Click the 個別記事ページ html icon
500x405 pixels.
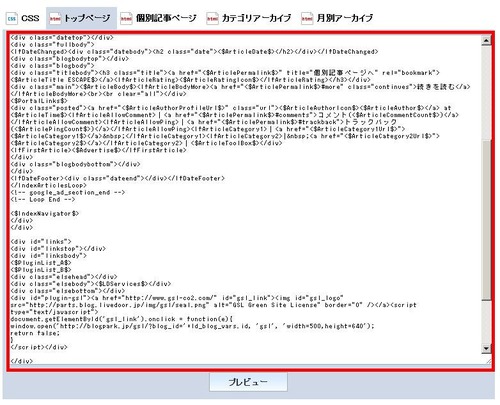[x=126, y=18]
